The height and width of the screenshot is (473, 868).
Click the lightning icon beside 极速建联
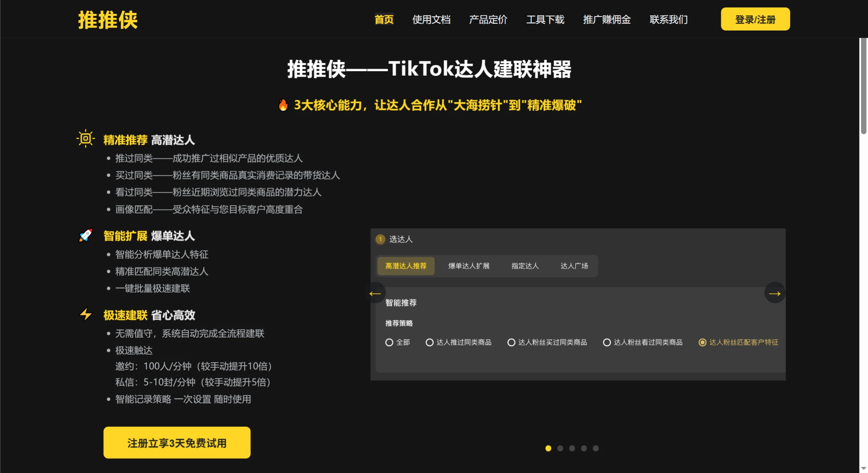(x=86, y=314)
